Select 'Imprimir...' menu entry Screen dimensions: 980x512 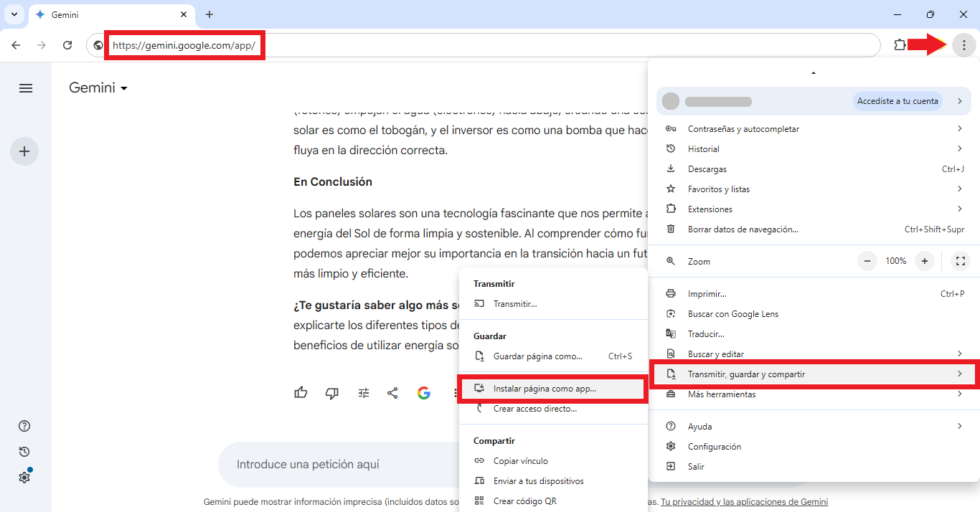click(814, 294)
